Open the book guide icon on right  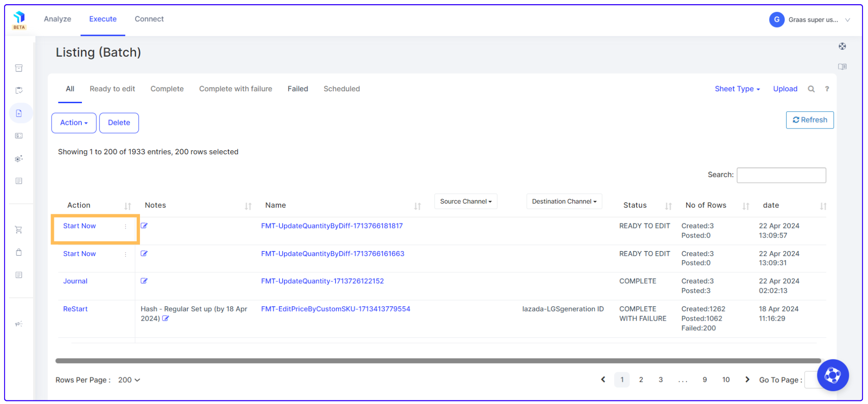point(842,66)
